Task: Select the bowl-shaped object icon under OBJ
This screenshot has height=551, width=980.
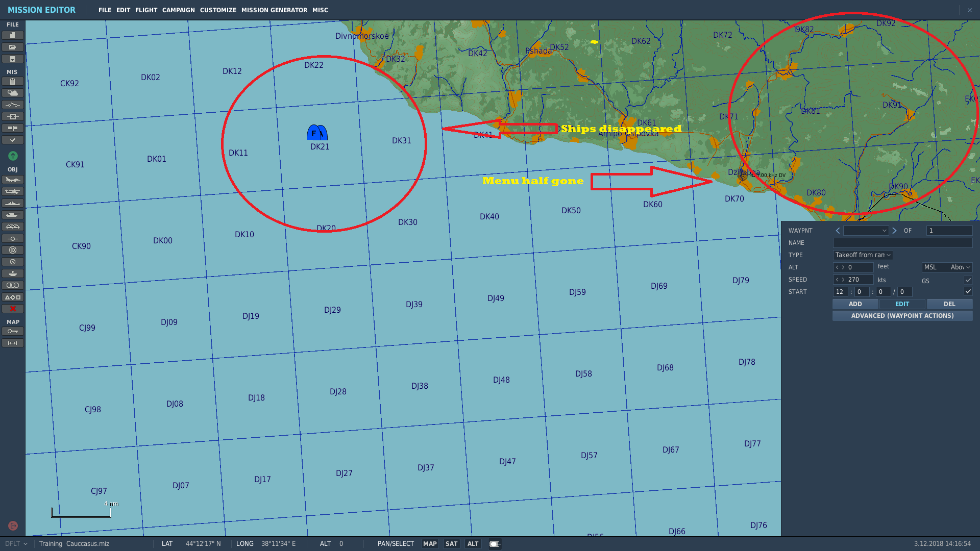Action: coord(13,273)
